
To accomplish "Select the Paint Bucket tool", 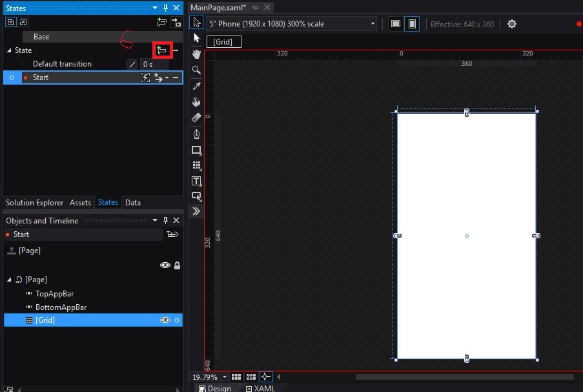I will 196,102.
